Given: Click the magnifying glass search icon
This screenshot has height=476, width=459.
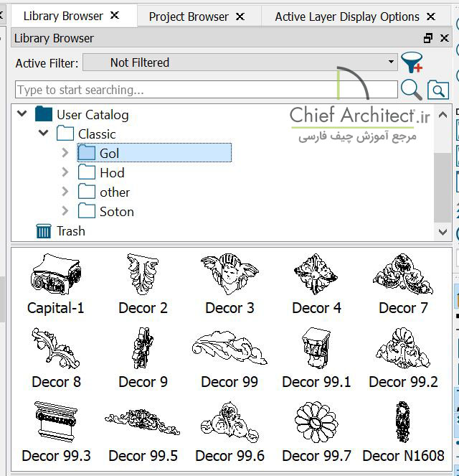Looking at the screenshot, I should click(x=411, y=90).
